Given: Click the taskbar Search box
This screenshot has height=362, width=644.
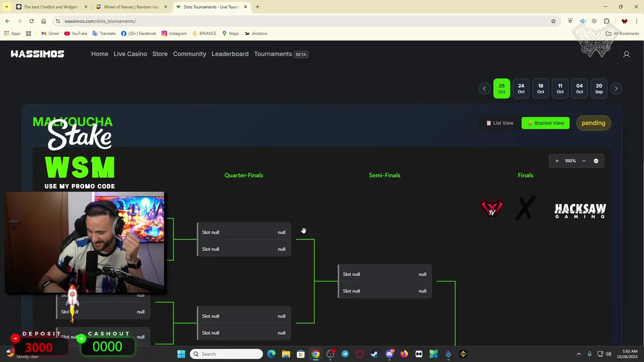Looking at the screenshot, I should (226, 354).
